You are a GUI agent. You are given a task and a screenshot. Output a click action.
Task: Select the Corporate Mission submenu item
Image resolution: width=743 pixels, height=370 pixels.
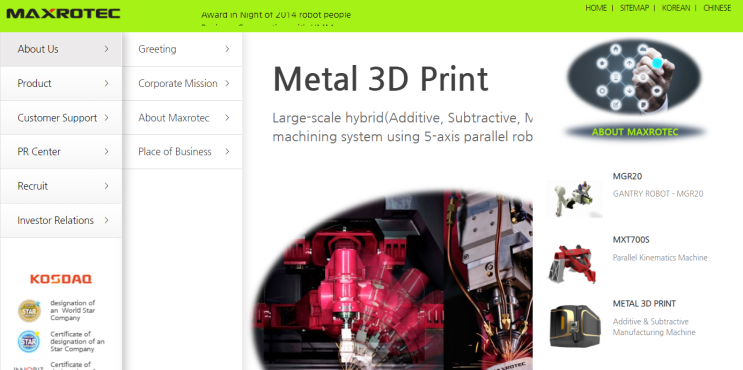click(x=182, y=83)
